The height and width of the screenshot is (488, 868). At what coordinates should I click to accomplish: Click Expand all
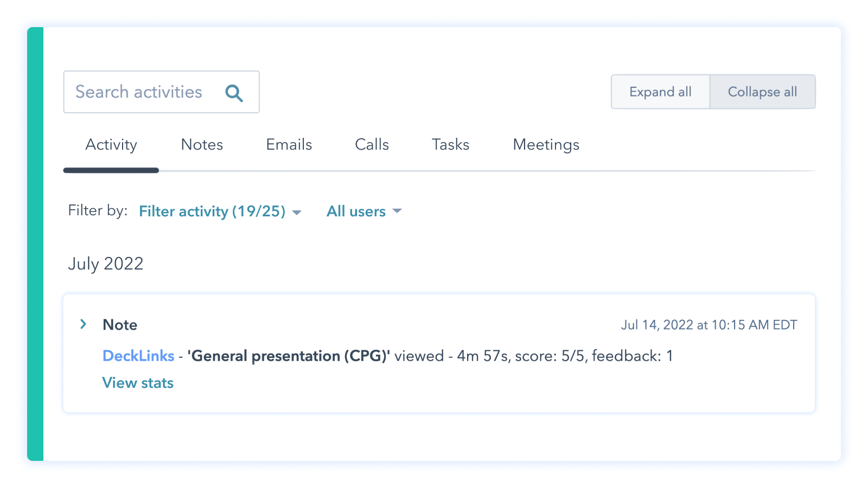(660, 92)
